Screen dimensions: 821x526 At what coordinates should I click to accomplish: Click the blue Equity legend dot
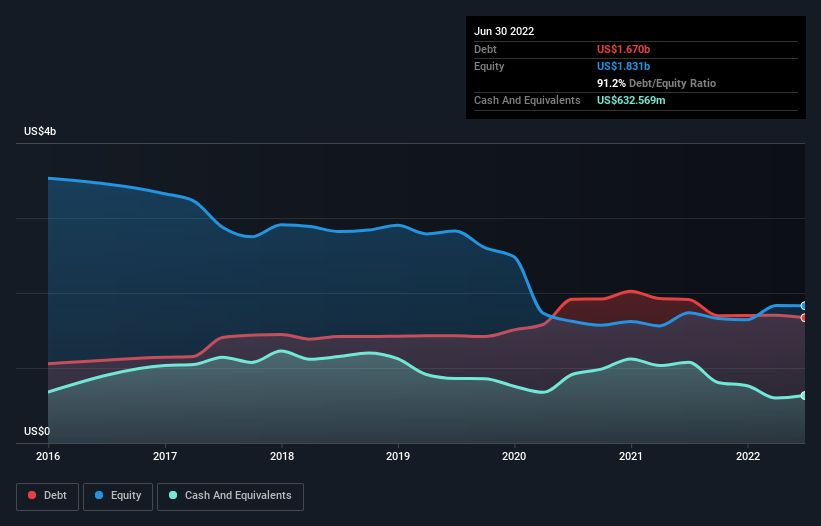point(99,495)
